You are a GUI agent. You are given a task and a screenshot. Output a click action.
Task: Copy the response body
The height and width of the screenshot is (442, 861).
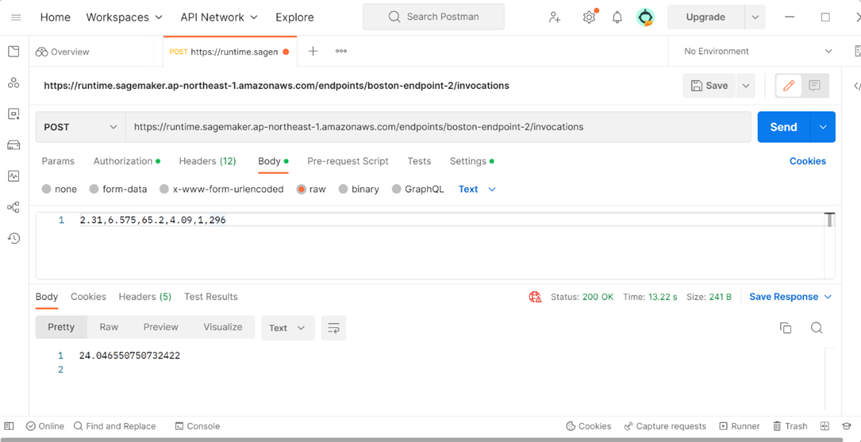(786, 328)
